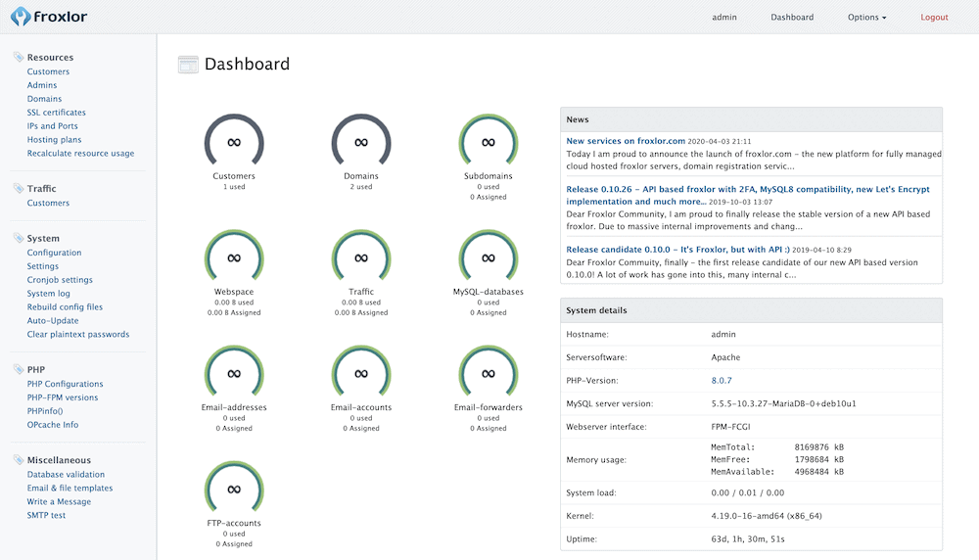Click the Traffic section tag icon
Viewport: 979px width, 560px height.
point(19,188)
